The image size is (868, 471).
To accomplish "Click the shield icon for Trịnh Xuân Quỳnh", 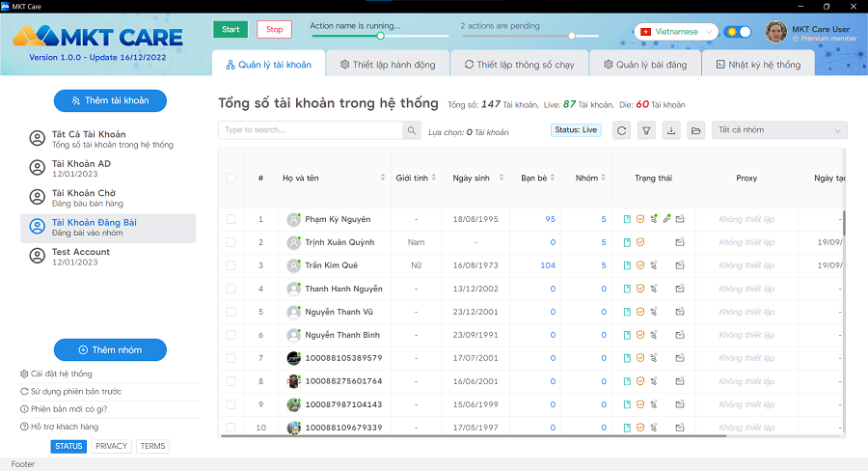I will coord(640,242).
